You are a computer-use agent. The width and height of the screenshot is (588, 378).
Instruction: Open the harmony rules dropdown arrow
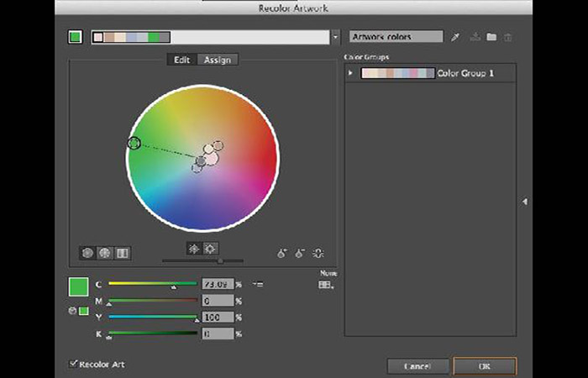click(x=335, y=37)
